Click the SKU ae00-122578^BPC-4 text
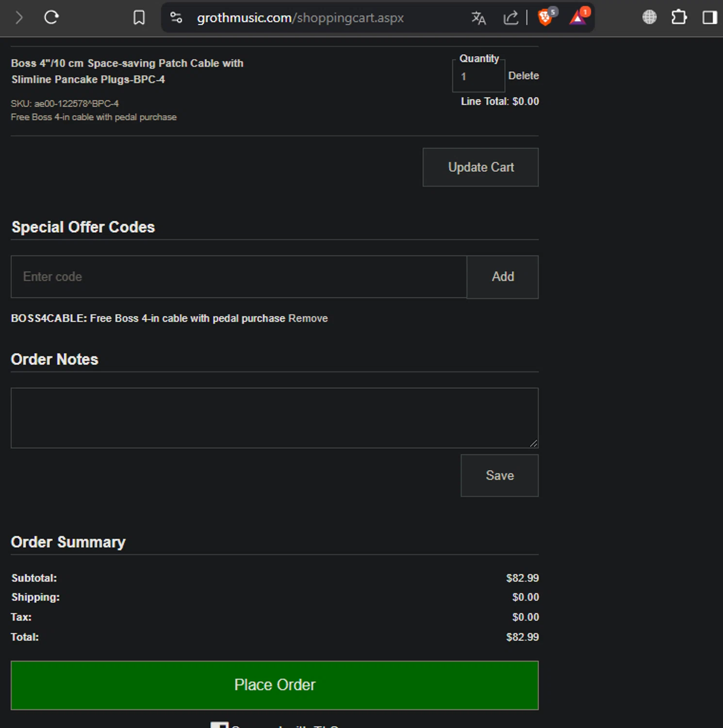723x728 pixels. pos(65,103)
